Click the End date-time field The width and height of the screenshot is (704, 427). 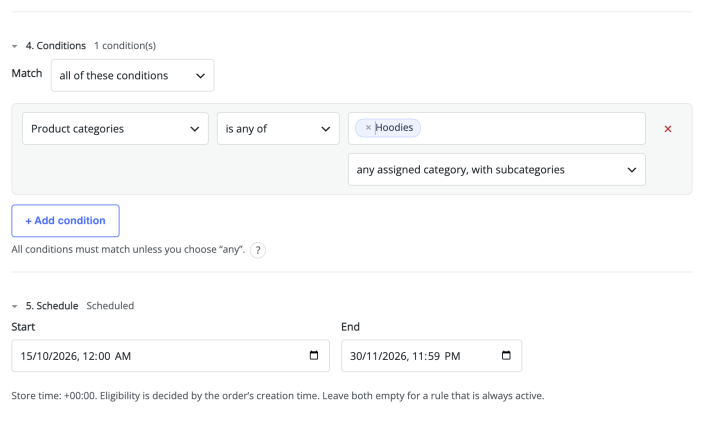click(x=431, y=356)
